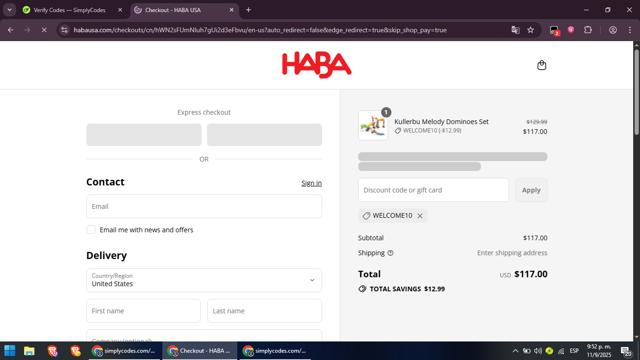Image resolution: width=640 pixels, height=360 pixels.
Task: Click the shipping info help icon
Action: click(390, 253)
